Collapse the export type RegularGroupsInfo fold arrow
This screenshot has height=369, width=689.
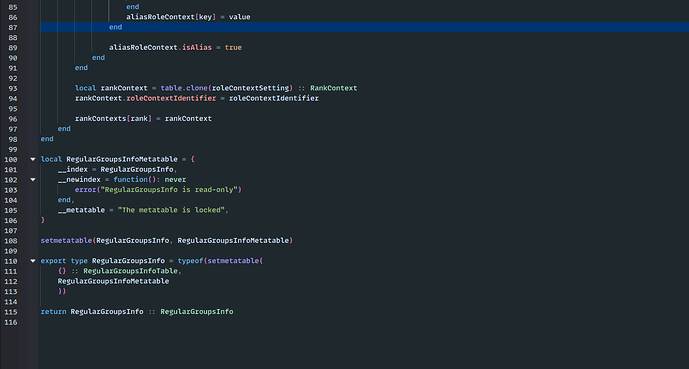(x=33, y=261)
